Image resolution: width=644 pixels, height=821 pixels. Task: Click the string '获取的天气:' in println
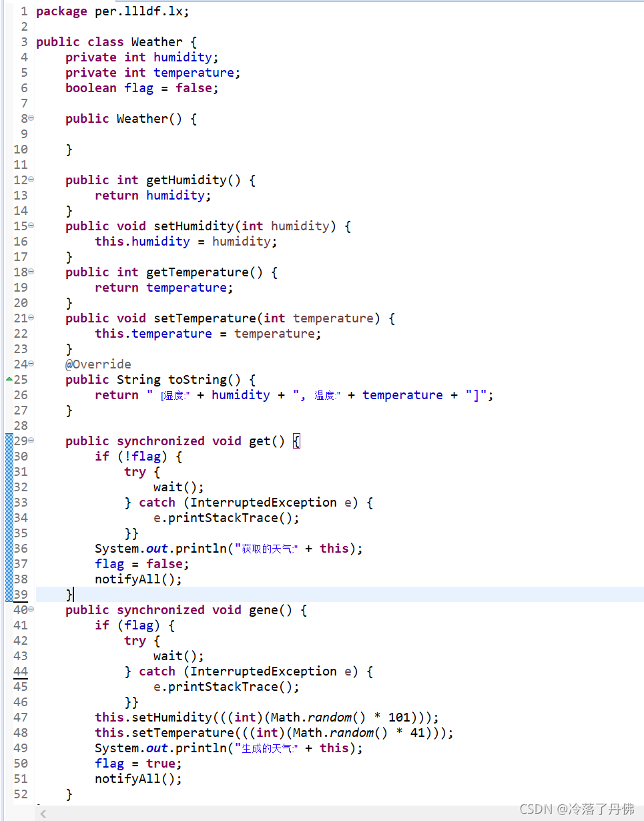(x=266, y=549)
